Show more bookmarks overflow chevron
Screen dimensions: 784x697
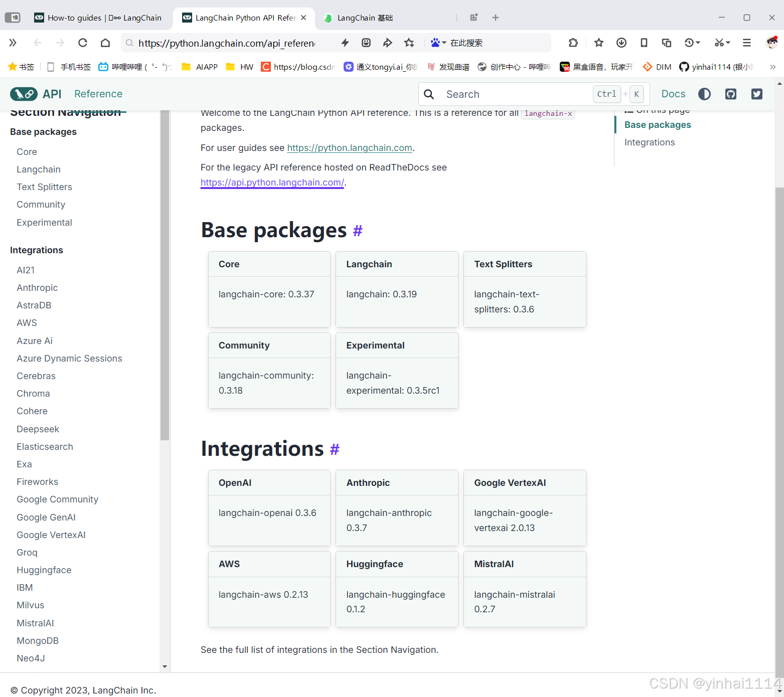pos(773,67)
